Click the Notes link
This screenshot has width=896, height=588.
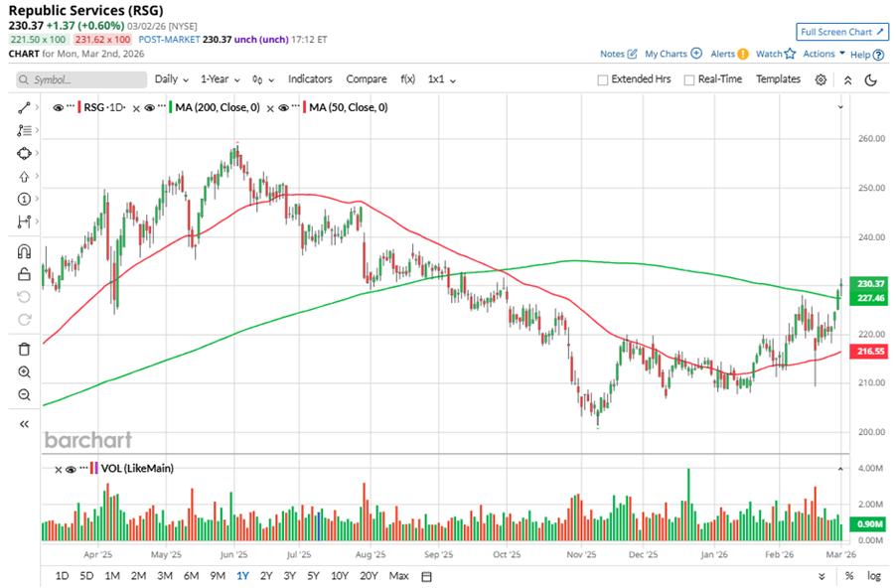(x=612, y=54)
